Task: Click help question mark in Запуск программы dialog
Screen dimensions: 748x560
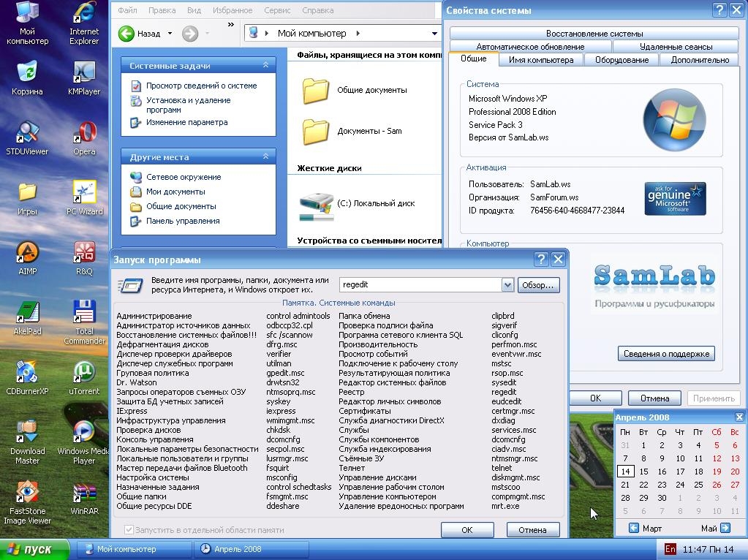Action: (541, 259)
